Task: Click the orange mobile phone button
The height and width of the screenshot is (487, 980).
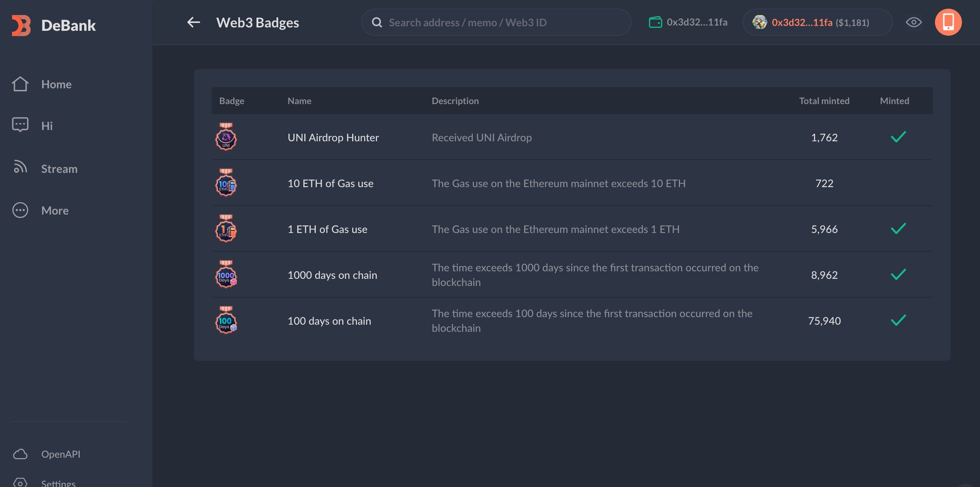Action: [x=948, y=23]
